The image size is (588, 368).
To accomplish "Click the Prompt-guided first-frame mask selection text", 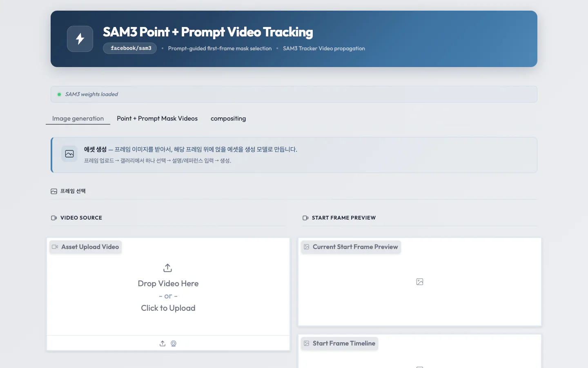I will click(x=220, y=48).
